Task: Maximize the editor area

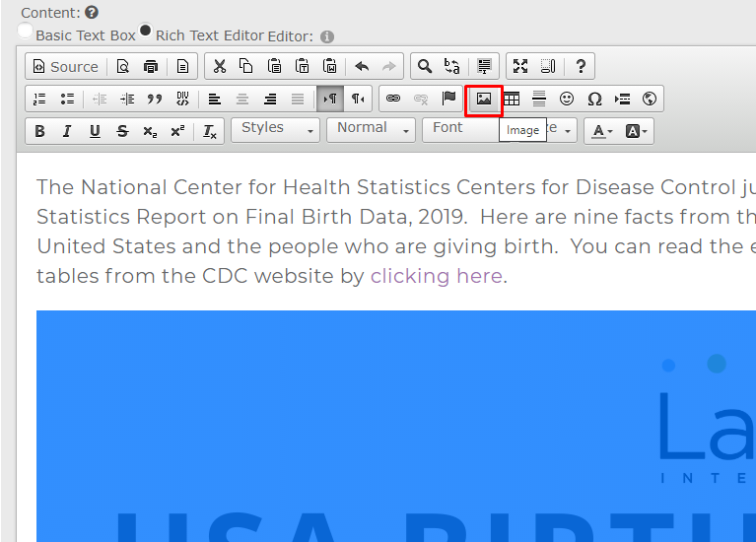Action: [520, 66]
